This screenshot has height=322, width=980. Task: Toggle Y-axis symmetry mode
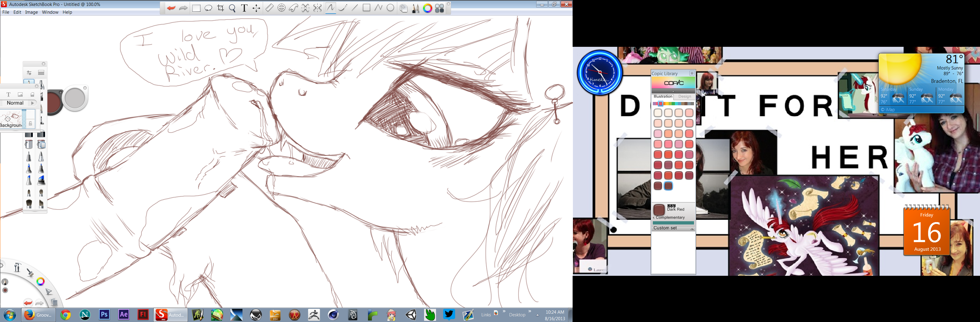pyautogui.click(x=317, y=8)
